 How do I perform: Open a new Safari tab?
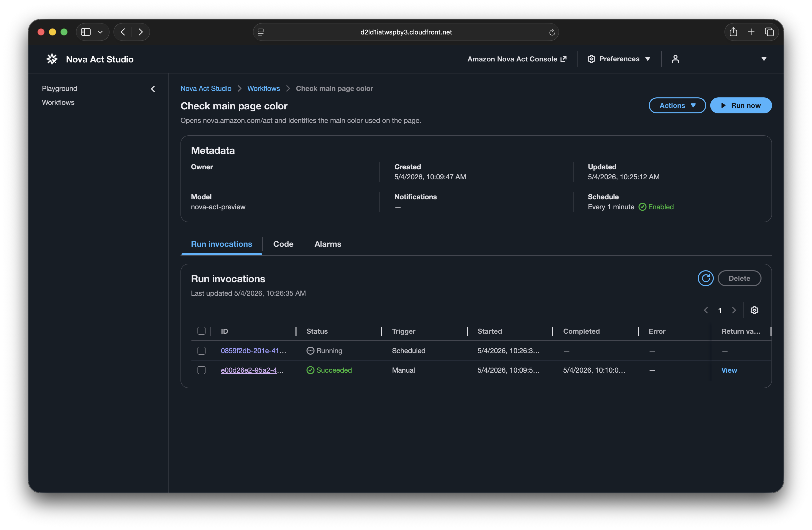click(751, 32)
